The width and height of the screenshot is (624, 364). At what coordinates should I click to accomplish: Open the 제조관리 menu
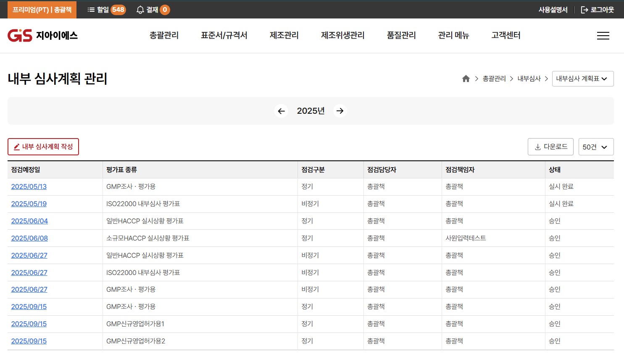(x=284, y=36)
